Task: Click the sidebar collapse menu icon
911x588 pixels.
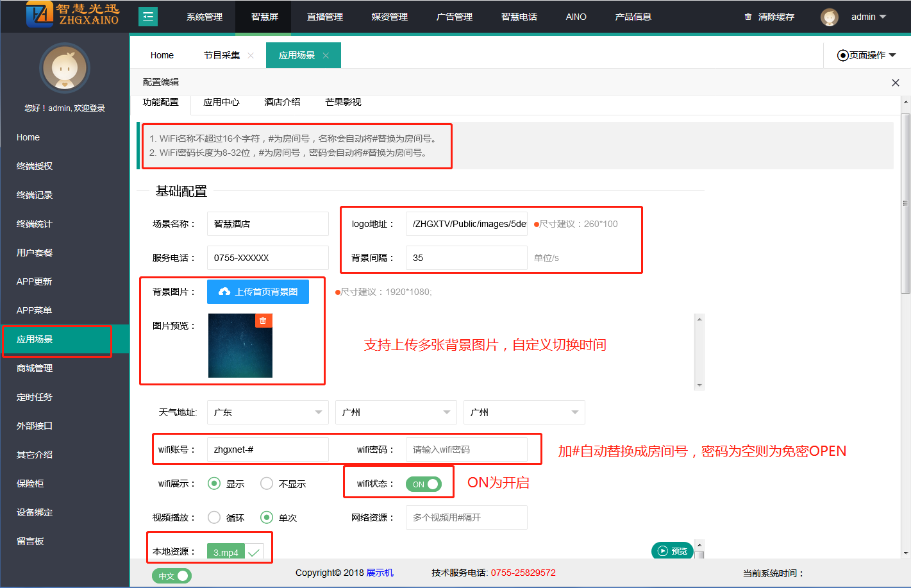Action: [x=148, y=17]
